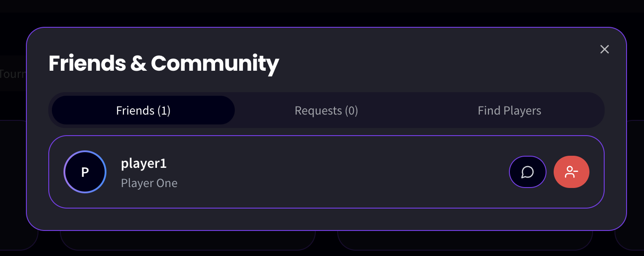Image resolution: width=644 pixels, height=256 pixels.
Task: Click the person-minus icon next to player1
Action: [x=571, y=172]
